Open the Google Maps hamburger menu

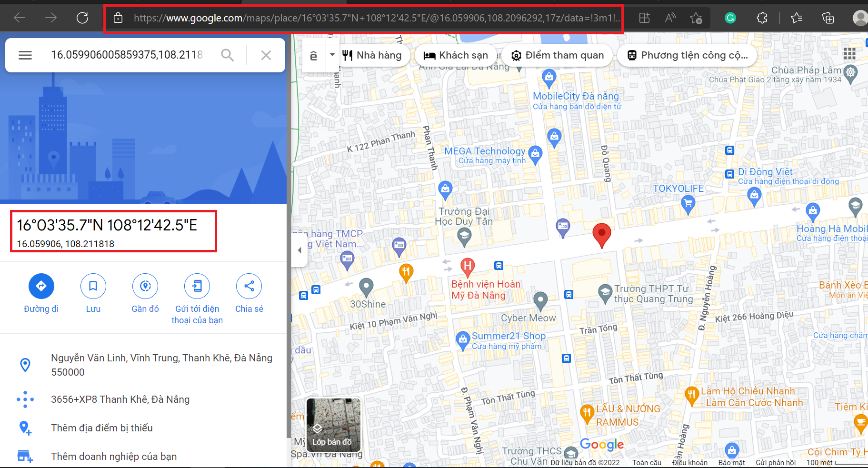click(25, 55)
